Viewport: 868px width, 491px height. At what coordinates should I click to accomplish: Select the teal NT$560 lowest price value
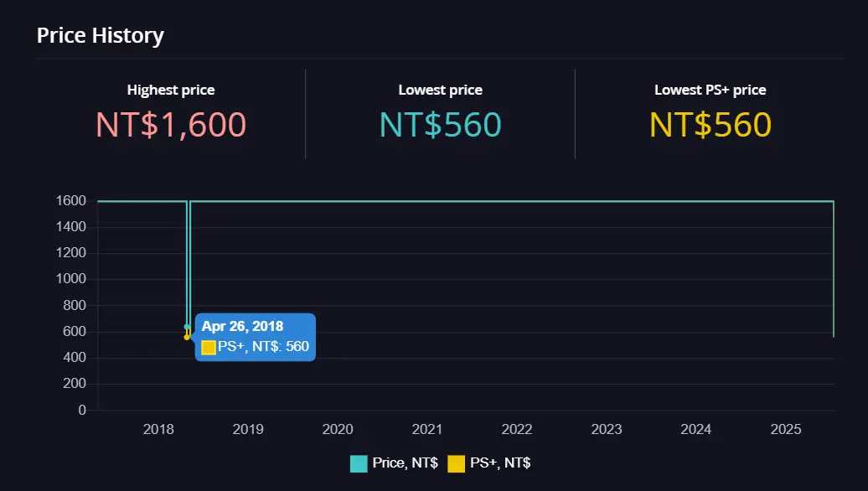click(440, 125)
